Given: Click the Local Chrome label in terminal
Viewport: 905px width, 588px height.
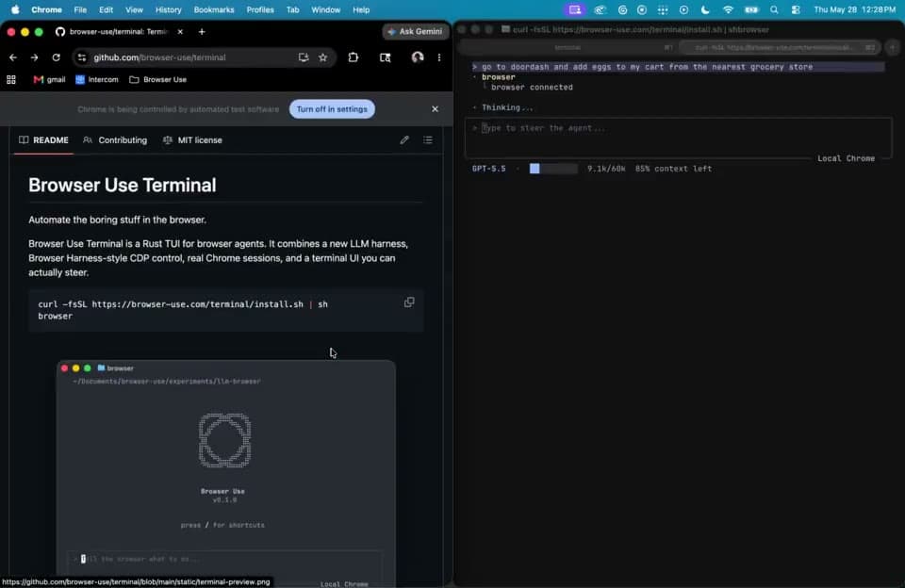Looking at the screenshot, I should pos(847,158).
